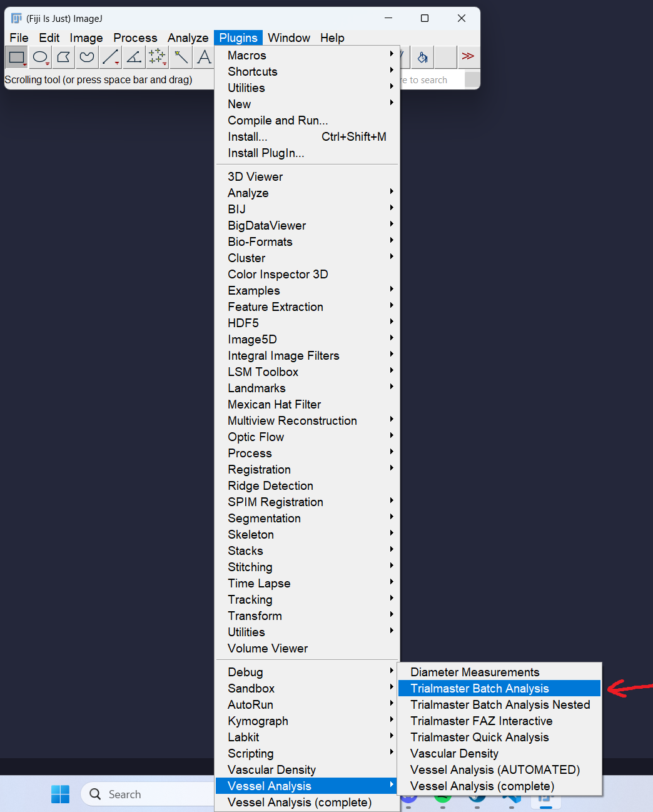
Task: Select the Straight Line tool
Action: pos(111,58)
